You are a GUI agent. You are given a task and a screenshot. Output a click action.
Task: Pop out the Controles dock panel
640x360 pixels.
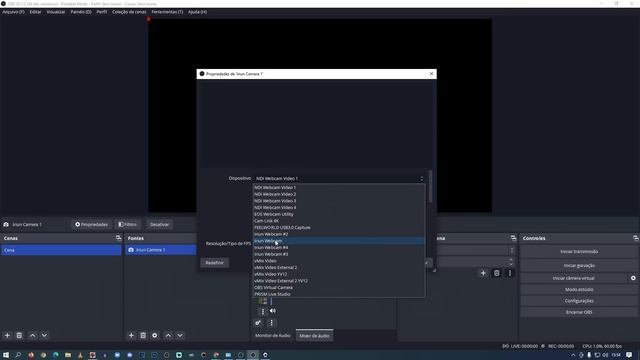636,238
